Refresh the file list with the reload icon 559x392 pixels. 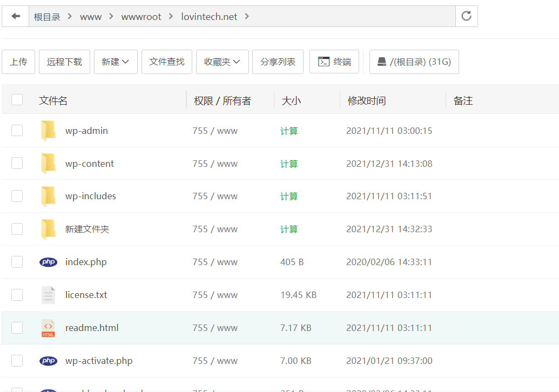[466, 16]
